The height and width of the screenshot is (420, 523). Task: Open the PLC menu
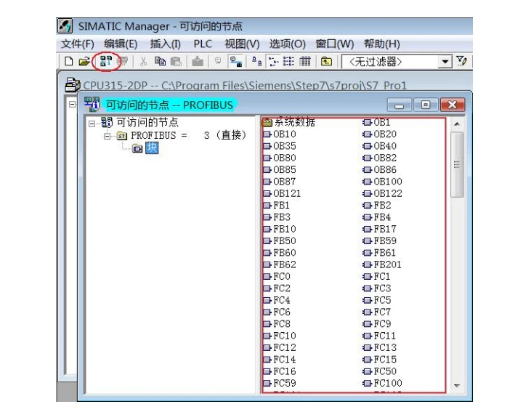click(203, 44)
